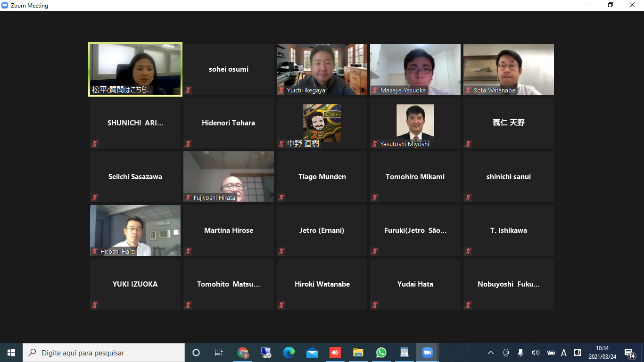Viewport: 644px width, 362px height.
Task: Open the Mail app taskbar icon
Action: pyautogui.click(x=312, y=353)
